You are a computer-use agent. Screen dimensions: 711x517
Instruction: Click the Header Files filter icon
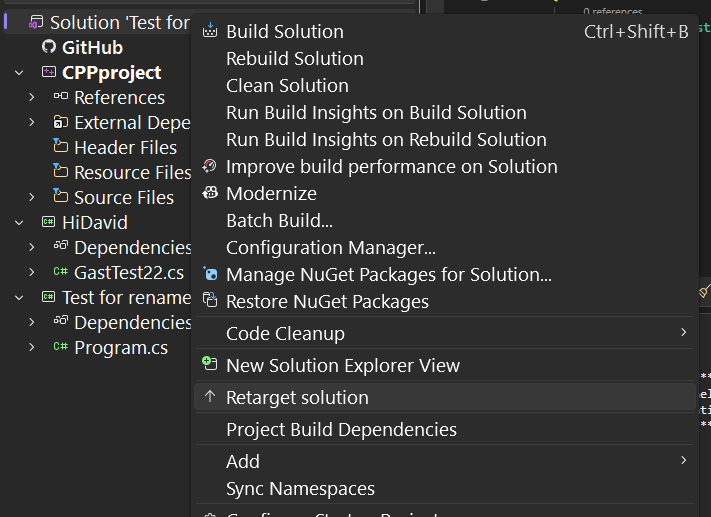(60, 146)
